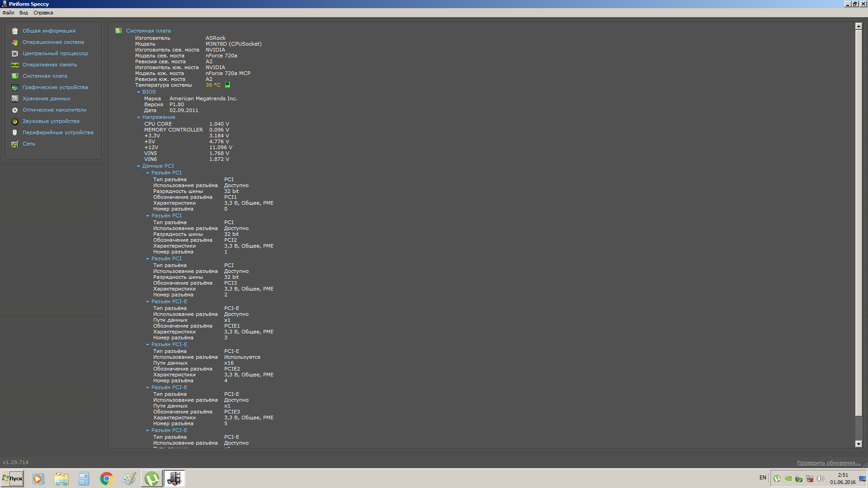Select Периферийные устройства in sidebar

pos(58,132)
